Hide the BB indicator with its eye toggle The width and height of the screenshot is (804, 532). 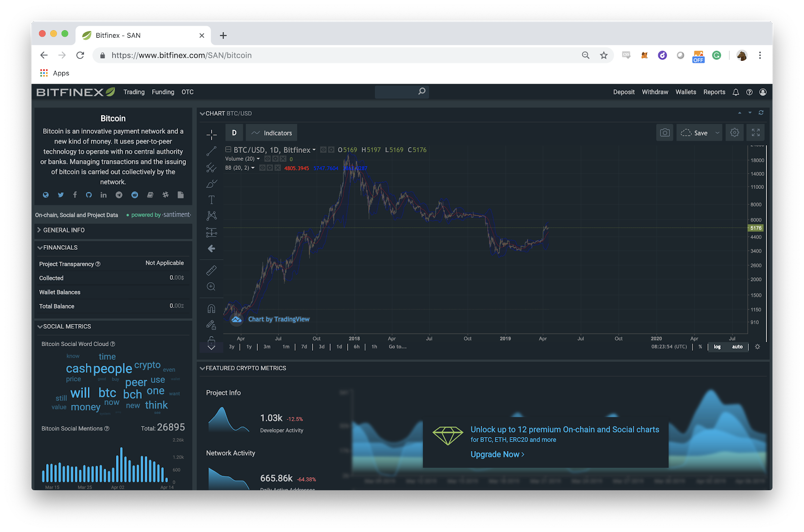[x=262, y=168]
